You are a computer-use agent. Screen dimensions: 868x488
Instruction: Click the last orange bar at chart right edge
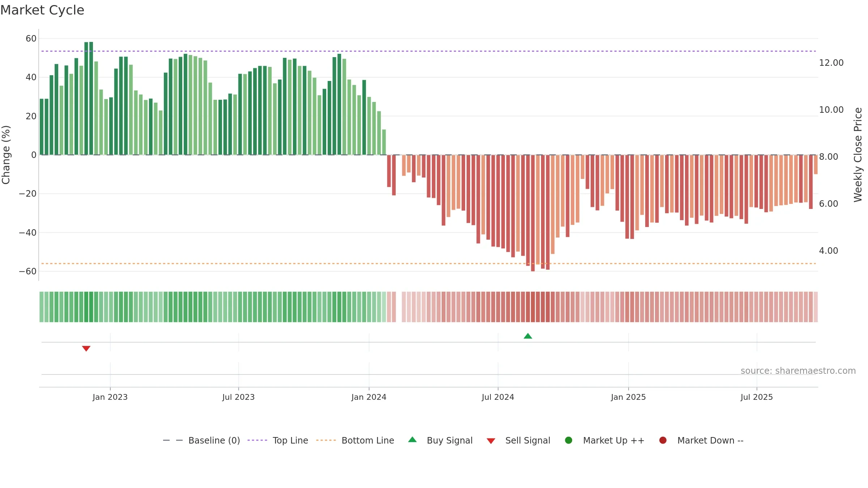(816, 164)
